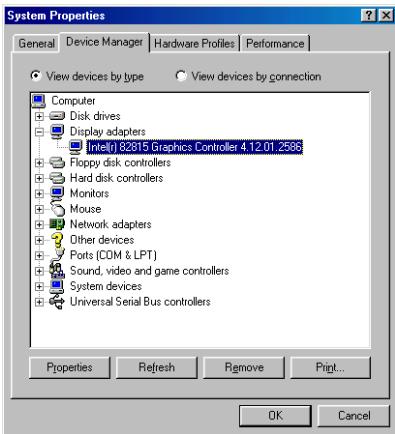Expand the Mouse node

click(39, 209)
